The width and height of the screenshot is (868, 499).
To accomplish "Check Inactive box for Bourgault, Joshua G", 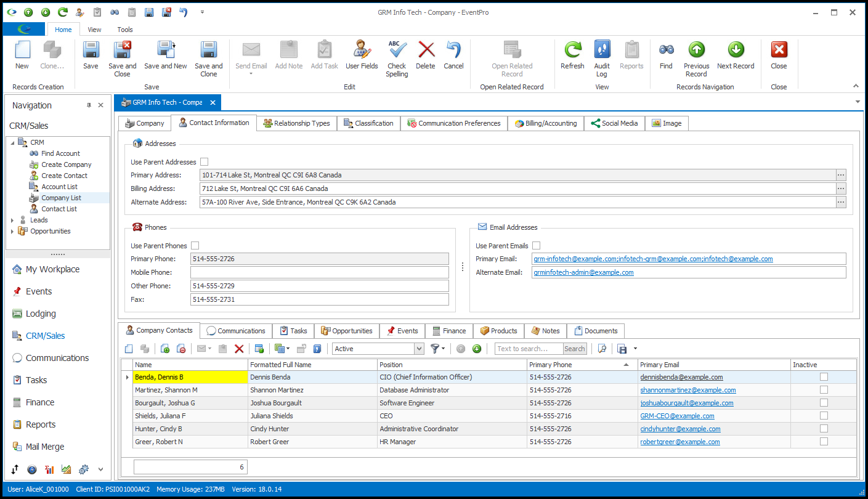I will (x=824, y=403).
